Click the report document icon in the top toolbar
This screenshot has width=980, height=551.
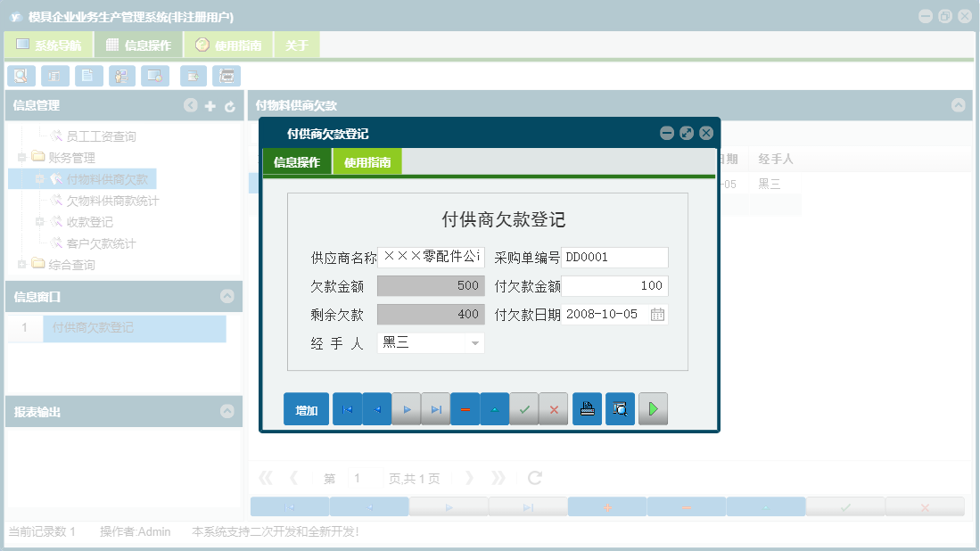pos(88,76)
